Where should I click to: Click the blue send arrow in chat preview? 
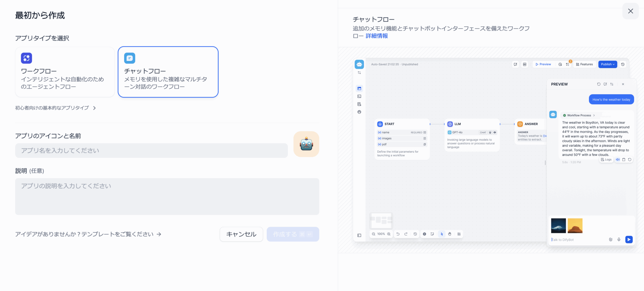(629, 240)
